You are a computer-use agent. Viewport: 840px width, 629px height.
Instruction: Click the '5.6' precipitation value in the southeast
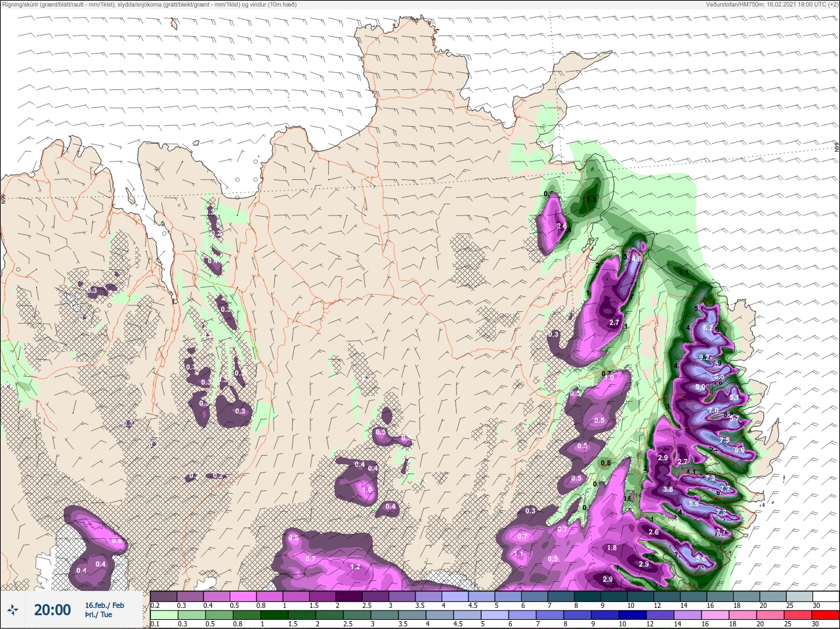click(x=701, y=559)
